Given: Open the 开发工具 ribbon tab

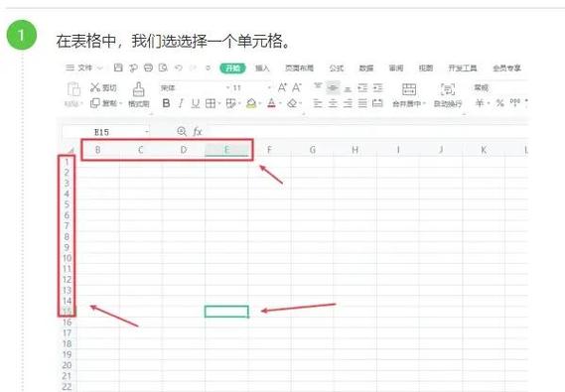Looking at the screenshot, I should tap(463, 68).
